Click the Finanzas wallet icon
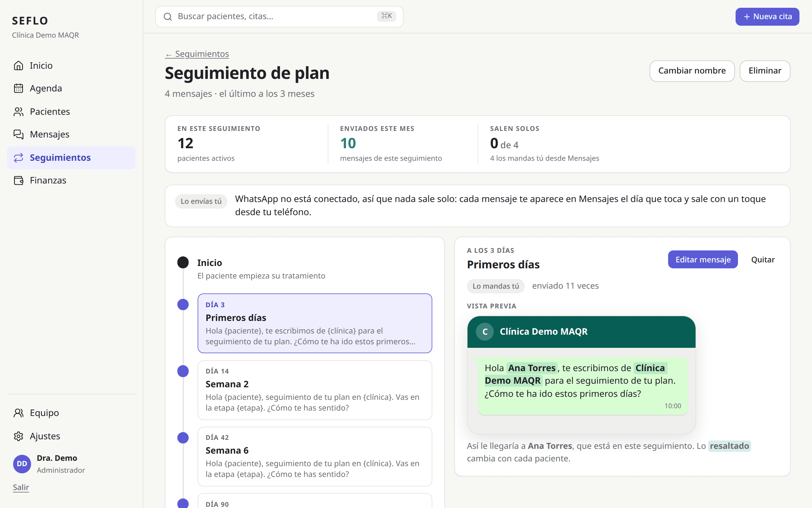 coord(19,180)
